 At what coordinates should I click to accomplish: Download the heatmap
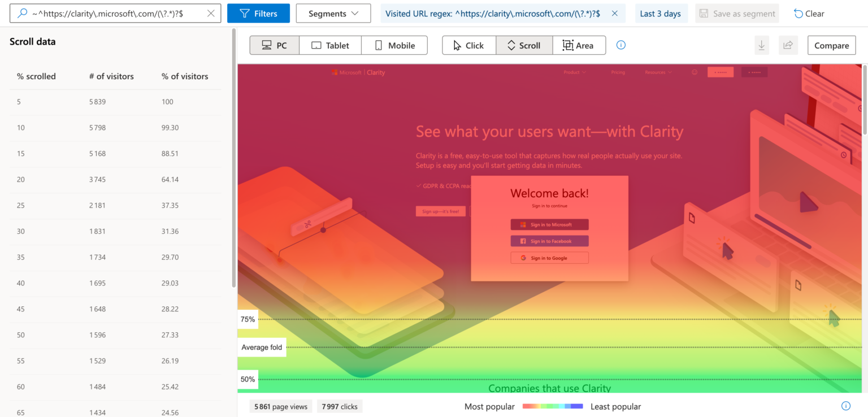(762, 45)
